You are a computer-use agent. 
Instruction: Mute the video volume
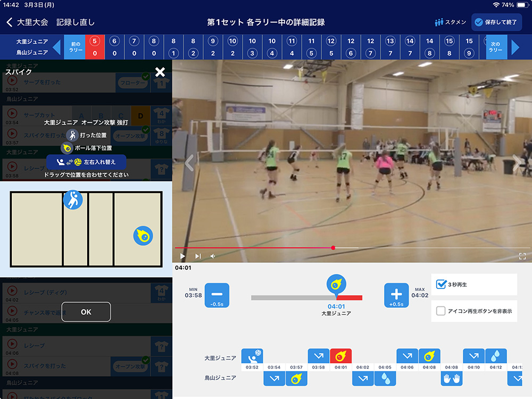(x=213, y=256)
